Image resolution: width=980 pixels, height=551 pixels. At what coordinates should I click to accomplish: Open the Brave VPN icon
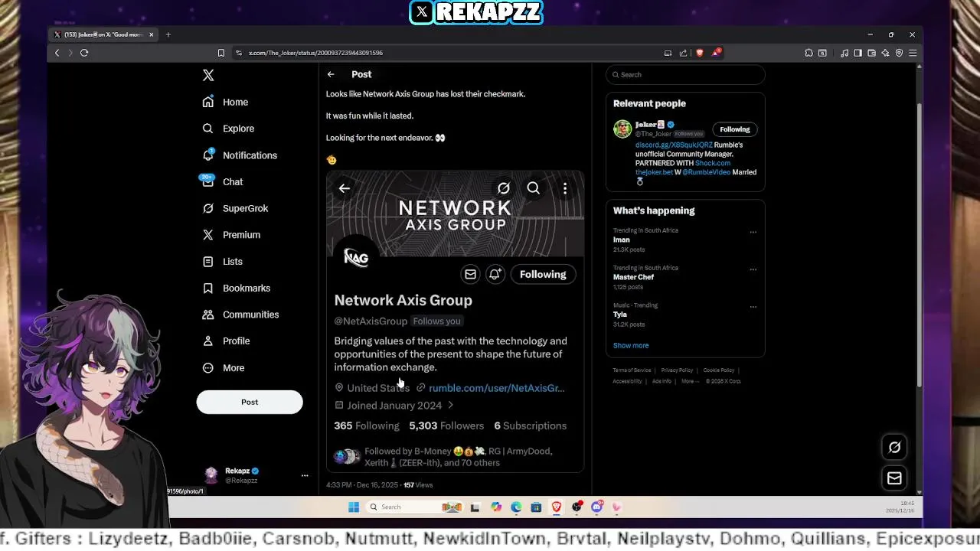coord(899,53)
